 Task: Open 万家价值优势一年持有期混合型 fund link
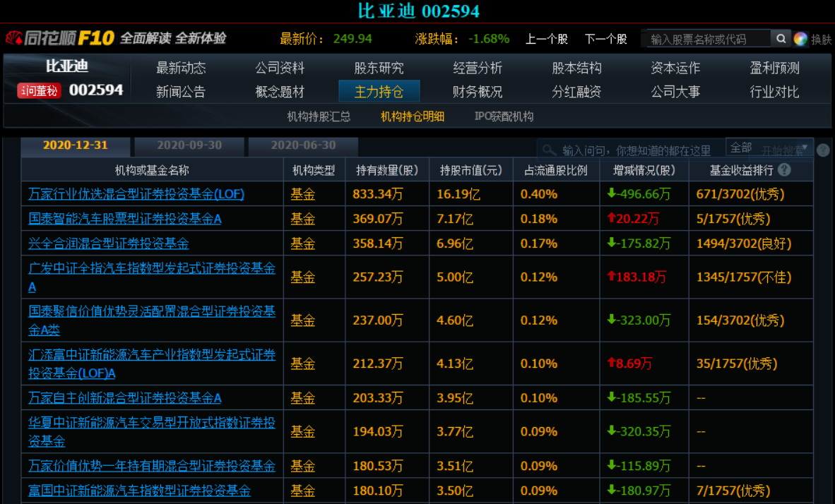151,466
